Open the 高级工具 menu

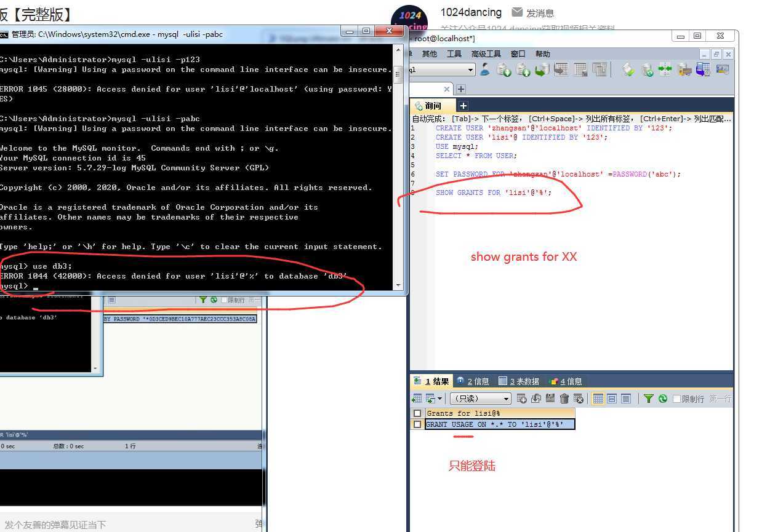pyautogui.click(x=486, y=54)
